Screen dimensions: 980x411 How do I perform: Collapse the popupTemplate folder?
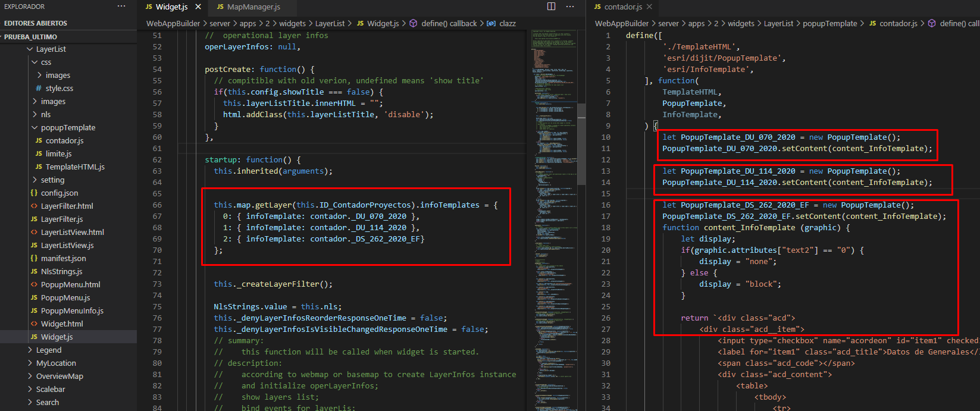pyautogui.click(x=68, y=128)
